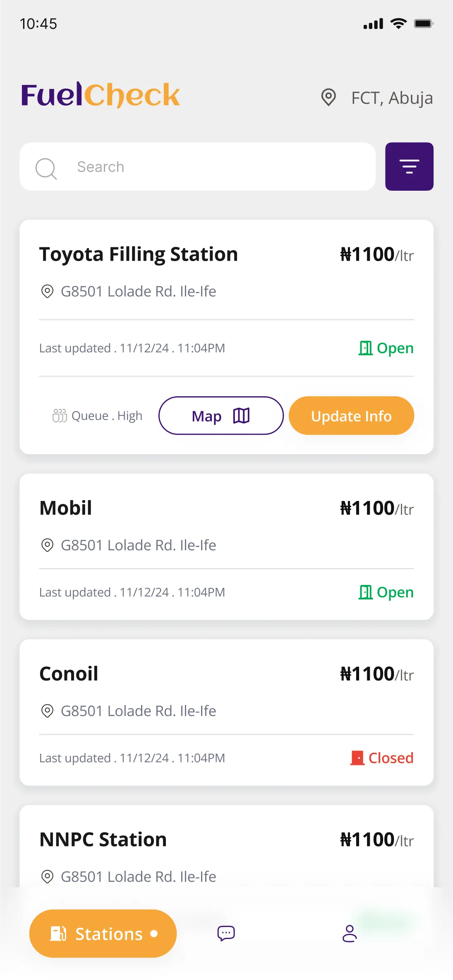Click Update Info button
The width and height of the screenshot is (453, 980).
pos(351,415)
